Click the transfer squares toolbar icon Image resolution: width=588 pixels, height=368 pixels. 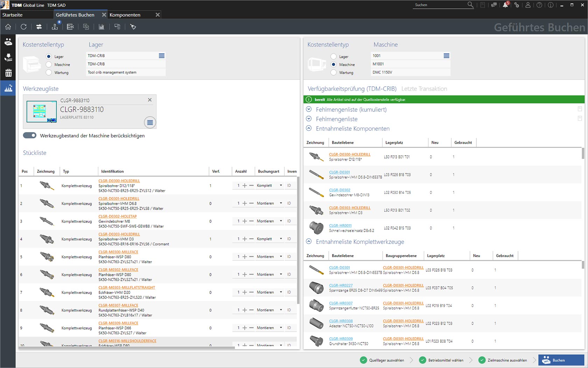[x=86, y=27]
